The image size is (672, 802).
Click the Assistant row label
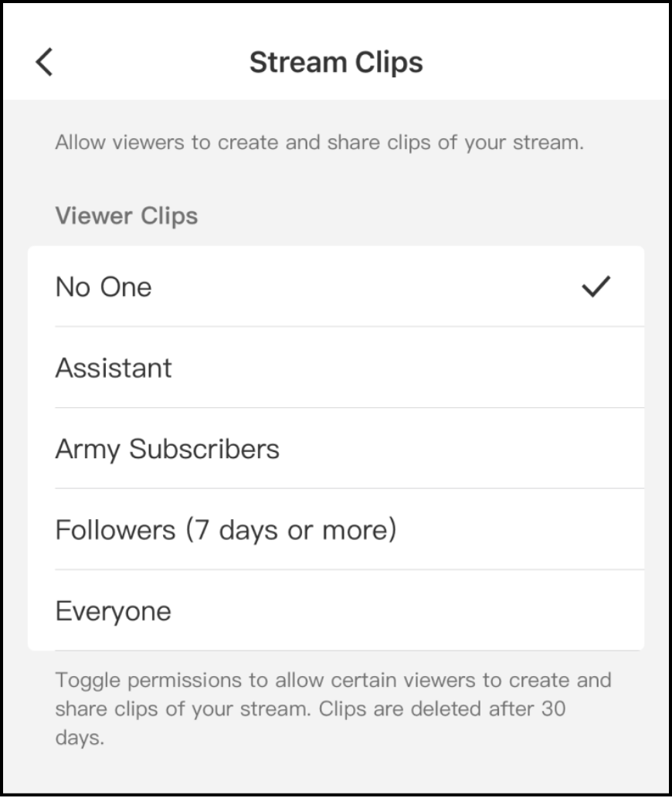point(113,368)
